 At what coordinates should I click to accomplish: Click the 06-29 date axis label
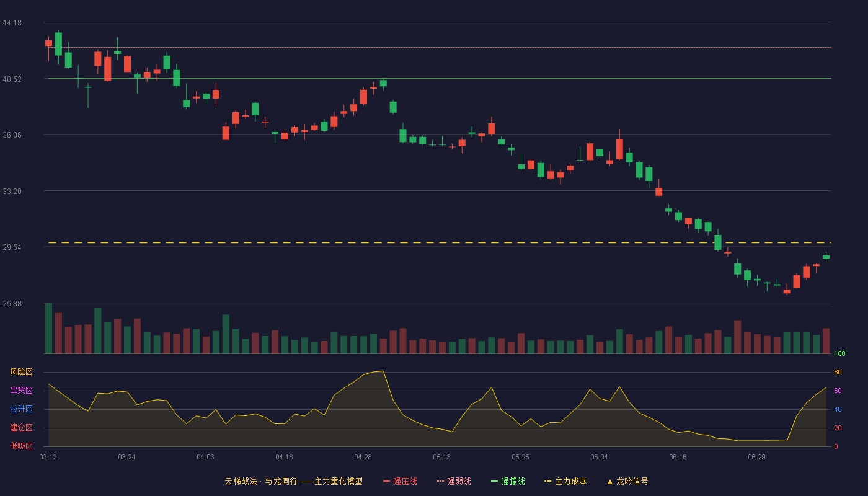tap(756, 457)
